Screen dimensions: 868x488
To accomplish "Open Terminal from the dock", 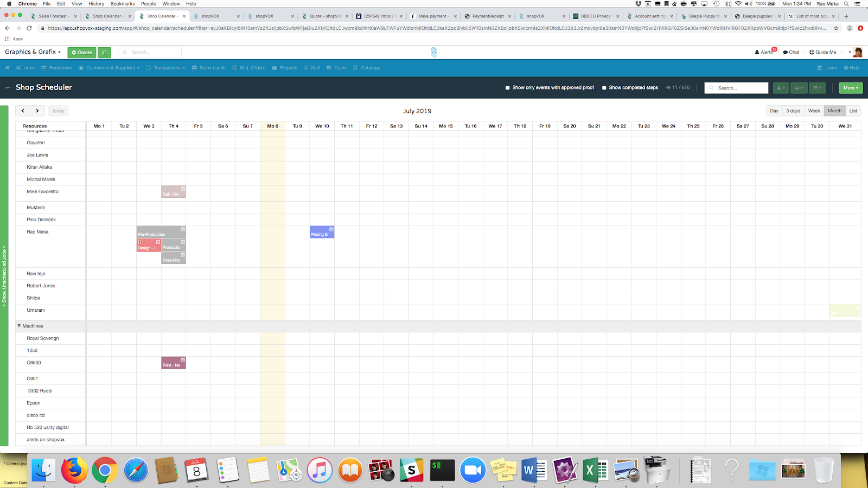I will [442, 470].
